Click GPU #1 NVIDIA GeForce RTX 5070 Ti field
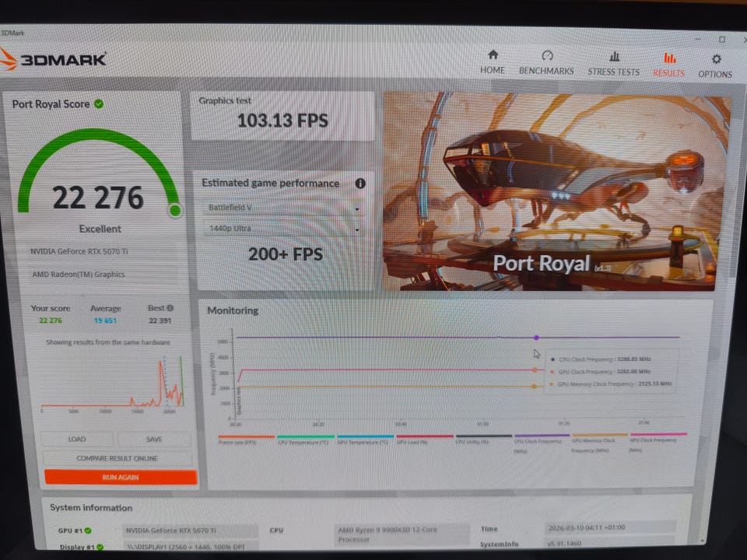Screen dimensions: 747x560 pyautogui.click(x=191, y=530)
